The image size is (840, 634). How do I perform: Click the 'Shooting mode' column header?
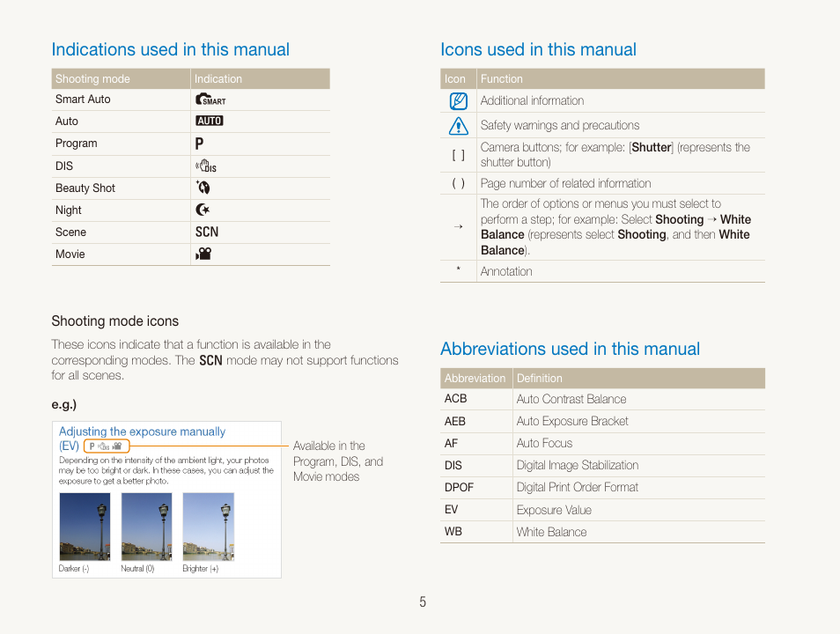(92, 78)
